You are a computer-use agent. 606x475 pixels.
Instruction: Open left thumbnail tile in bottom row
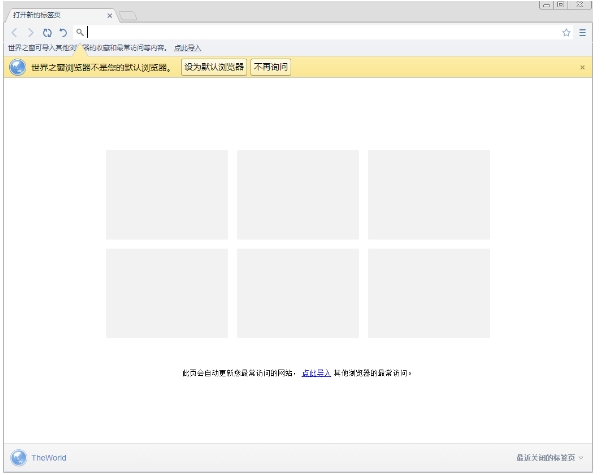click(167, 293)
